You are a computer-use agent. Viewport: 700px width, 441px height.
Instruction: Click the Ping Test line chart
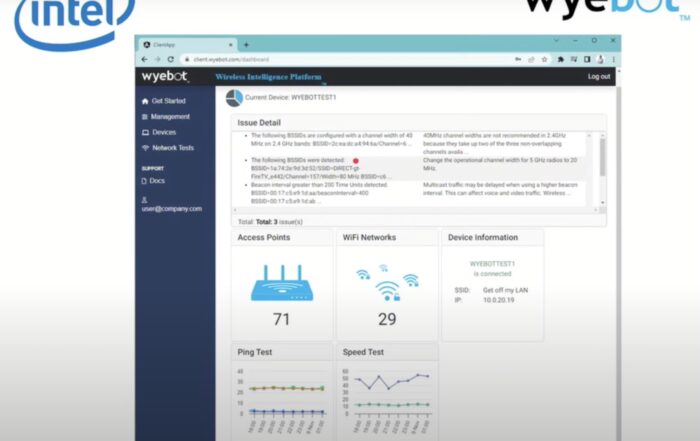click(x=282, y=400)
